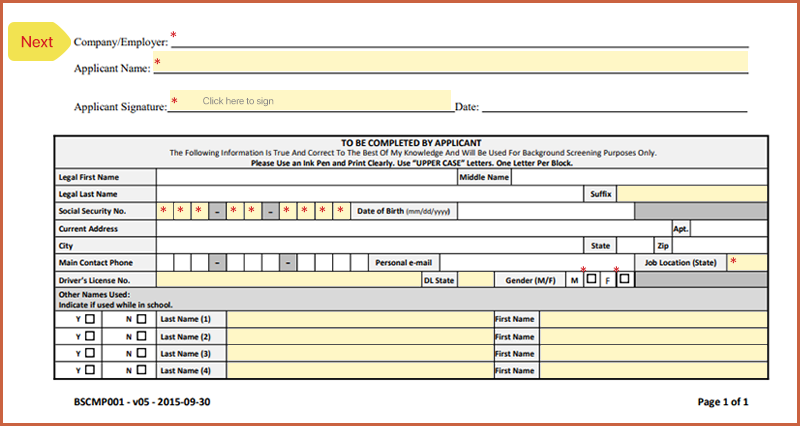This screenshot has width=800, height=426.
Task: Check N box for Last Name (2)
Action: (x=141, y=336)
